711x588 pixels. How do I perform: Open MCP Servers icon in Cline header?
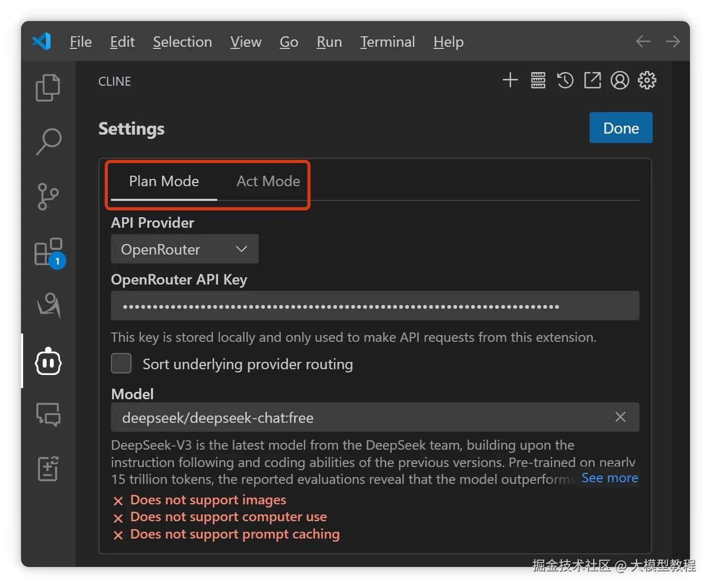(538, 80)
